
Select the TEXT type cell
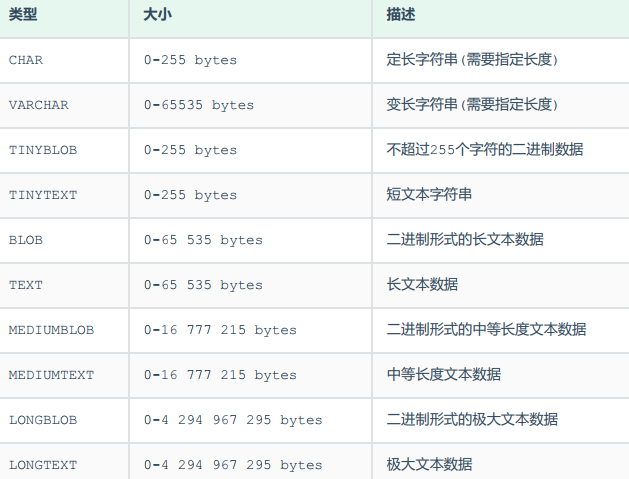click(x=26, y=285)
